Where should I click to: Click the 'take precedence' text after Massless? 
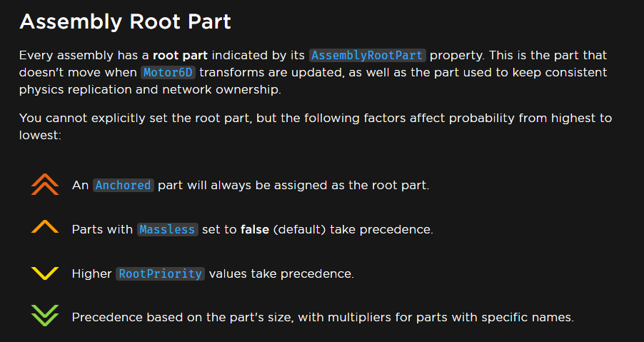(x=381, y=229)
